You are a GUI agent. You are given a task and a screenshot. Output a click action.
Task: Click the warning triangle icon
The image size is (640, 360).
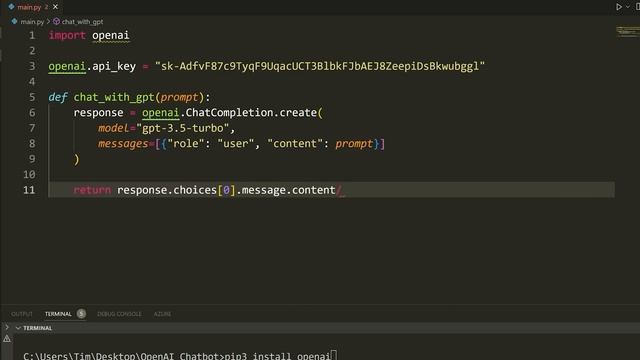click(x=7, y=338)
